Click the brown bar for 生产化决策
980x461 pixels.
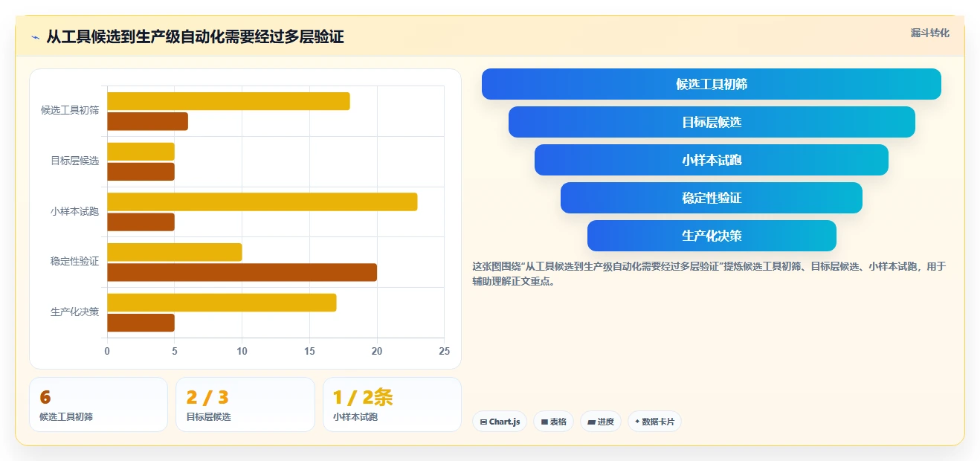[141, 323]
